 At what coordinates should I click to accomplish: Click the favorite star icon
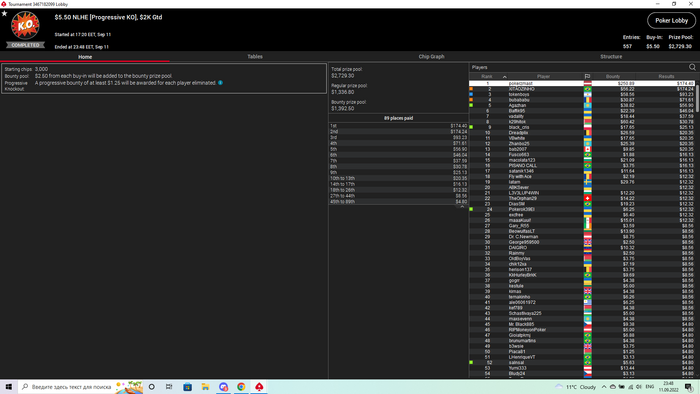tap(4, 14)
